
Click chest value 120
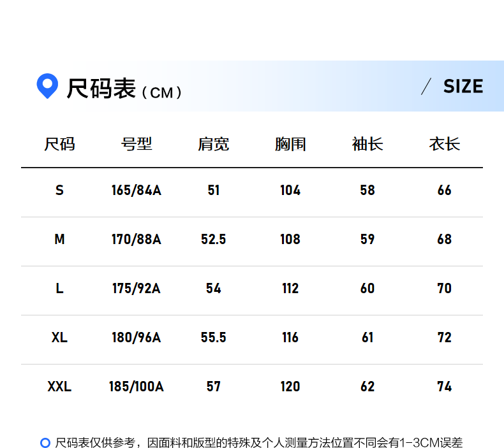(290, 386)
